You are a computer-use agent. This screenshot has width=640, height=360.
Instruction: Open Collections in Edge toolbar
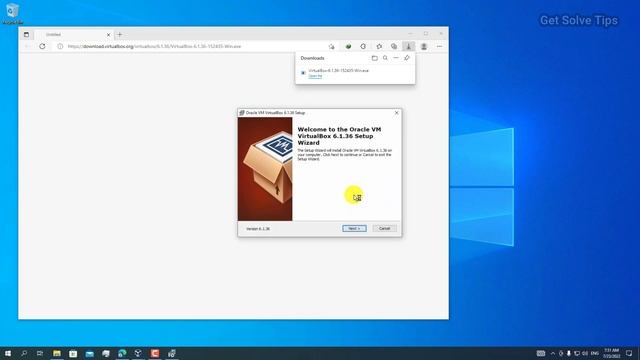(x=394, y=47)
